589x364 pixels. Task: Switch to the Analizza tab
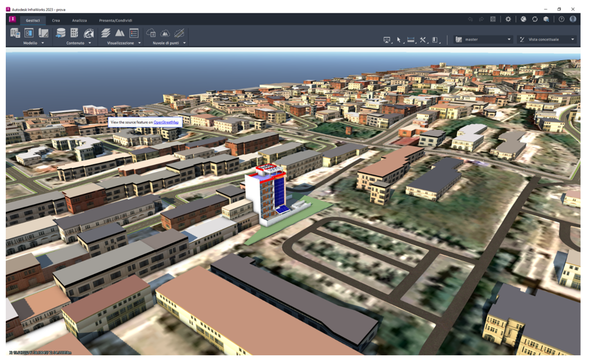pyautogui.click(x=79, y=21)
